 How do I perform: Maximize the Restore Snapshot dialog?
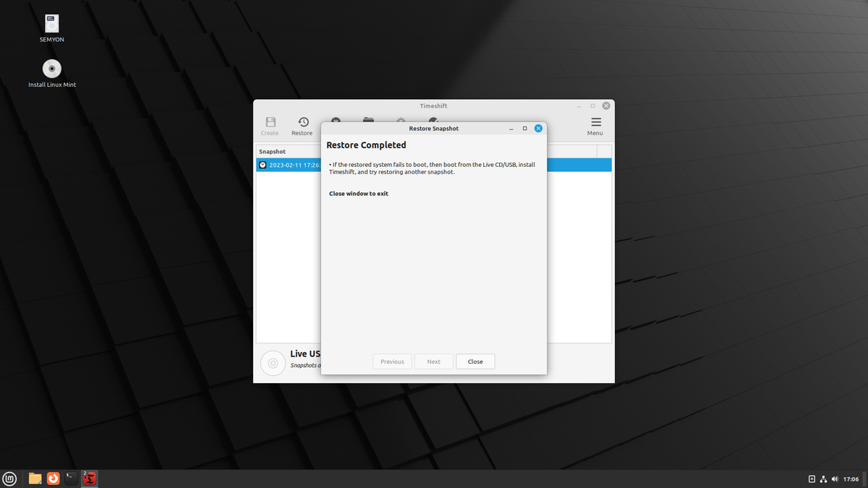[x=524, y=128]
